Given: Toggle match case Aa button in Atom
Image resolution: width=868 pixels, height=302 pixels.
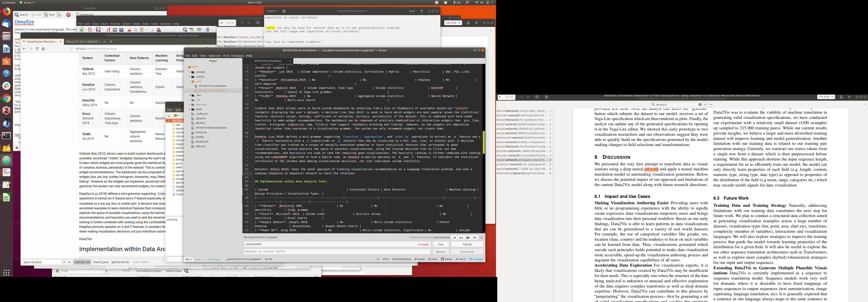Looking at the screenshot, I should pos(461,238).
